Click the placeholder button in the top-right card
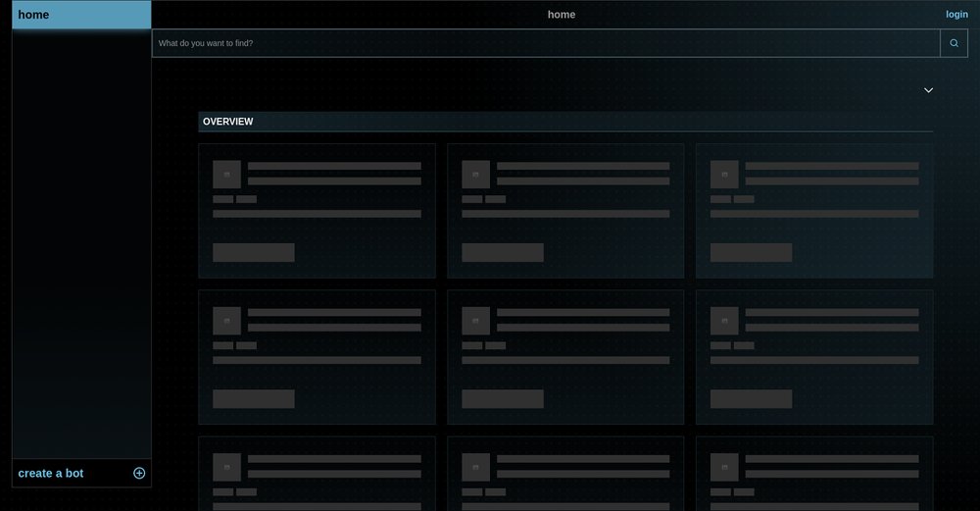Screen dimensions: 980x511 click(x=751, y=252)
